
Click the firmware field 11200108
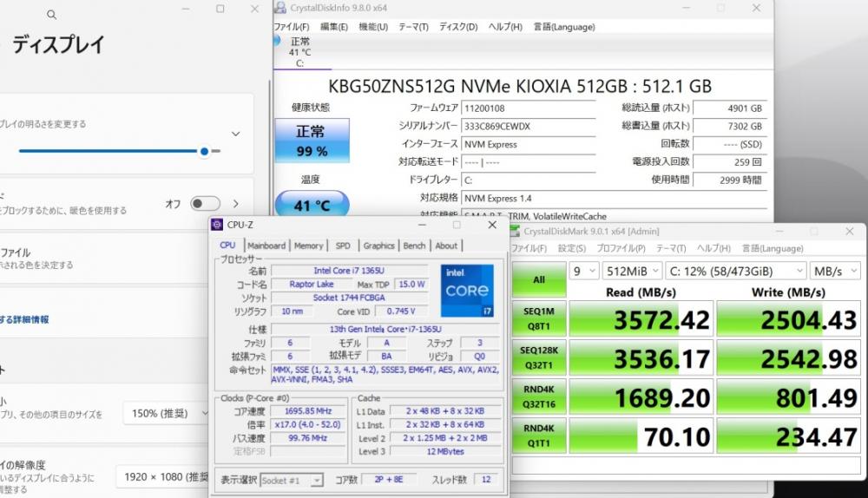click(x=528, y=108)
